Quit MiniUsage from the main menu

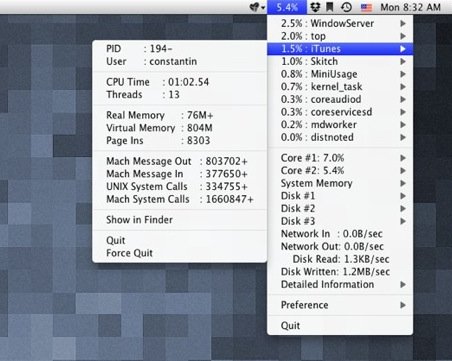coord(340,325)
